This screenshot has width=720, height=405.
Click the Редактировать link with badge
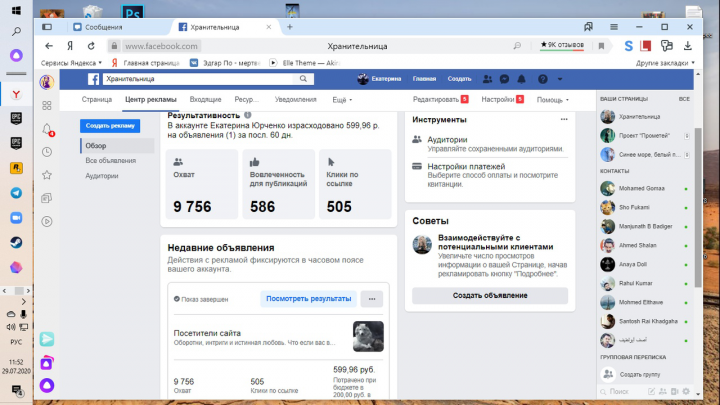coord(440,99)
